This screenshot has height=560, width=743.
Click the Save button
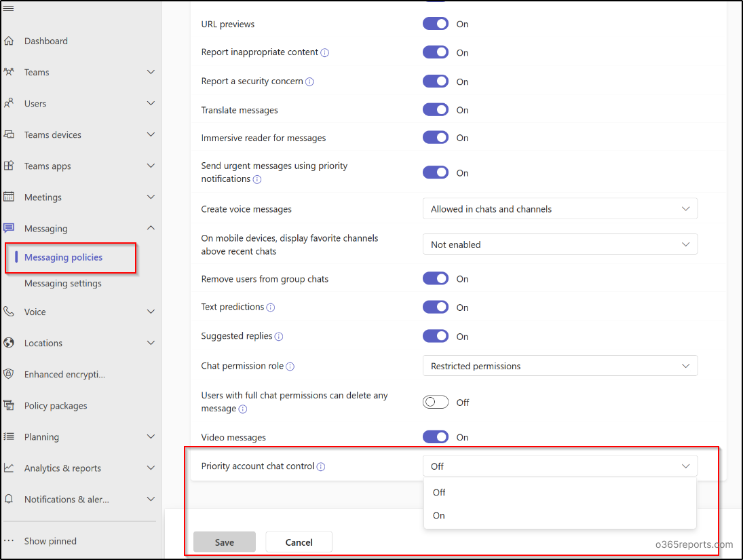pos(225,542)
